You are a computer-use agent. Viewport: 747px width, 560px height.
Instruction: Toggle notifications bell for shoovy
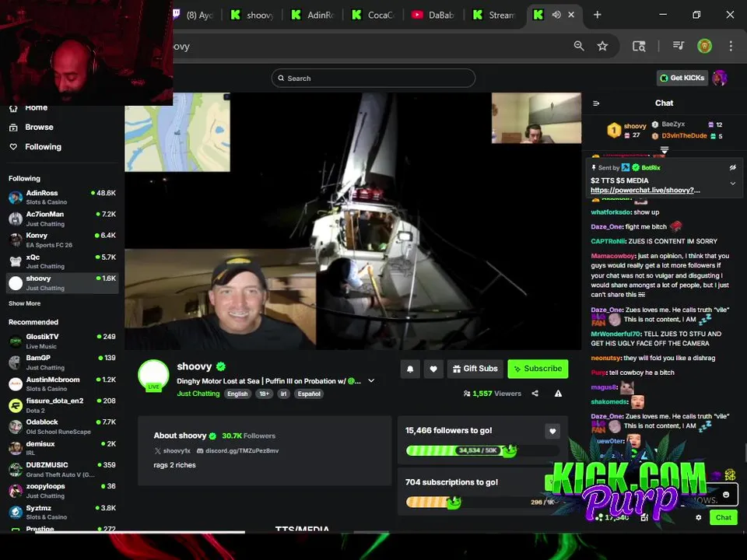point(410,369)
